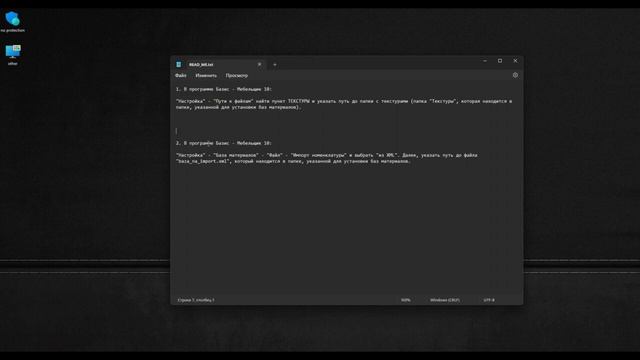Place cursor in the empty text area below
This screenshot has height=360, width=640.
pyautogui.click(x=347, y=229)
